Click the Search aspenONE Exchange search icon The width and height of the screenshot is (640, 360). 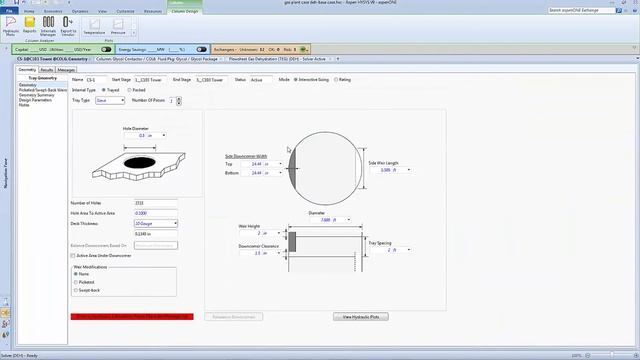pos(619,10)
